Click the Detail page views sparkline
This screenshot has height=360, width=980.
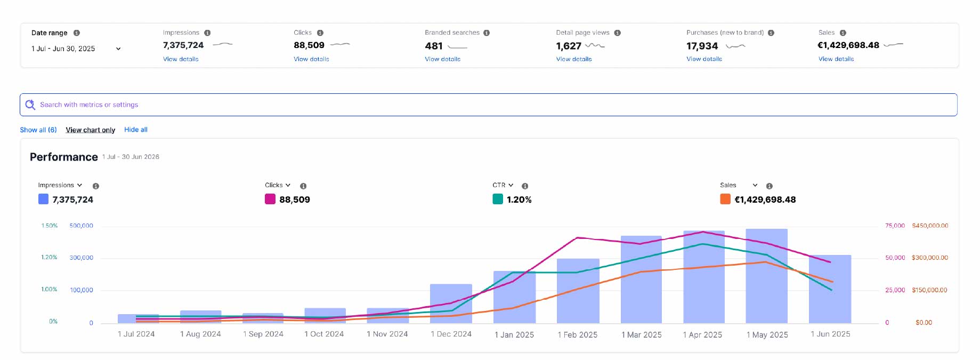click(x=595, y=46)
